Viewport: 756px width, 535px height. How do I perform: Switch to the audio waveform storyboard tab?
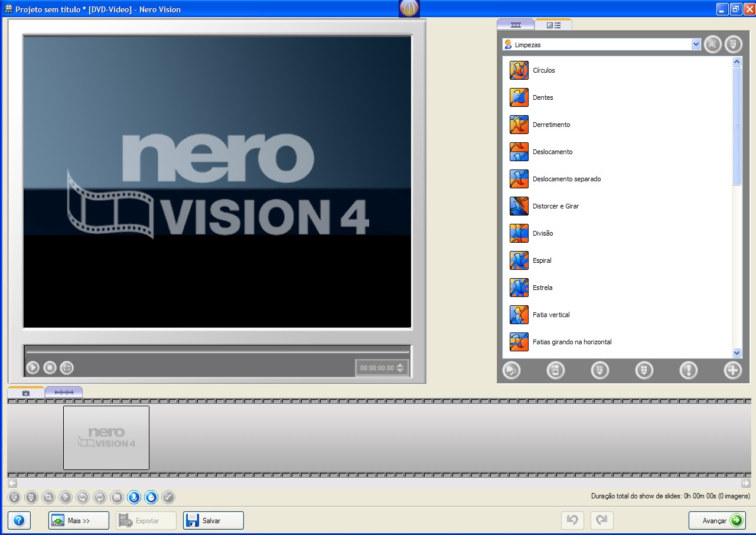(x=64, y=392)
